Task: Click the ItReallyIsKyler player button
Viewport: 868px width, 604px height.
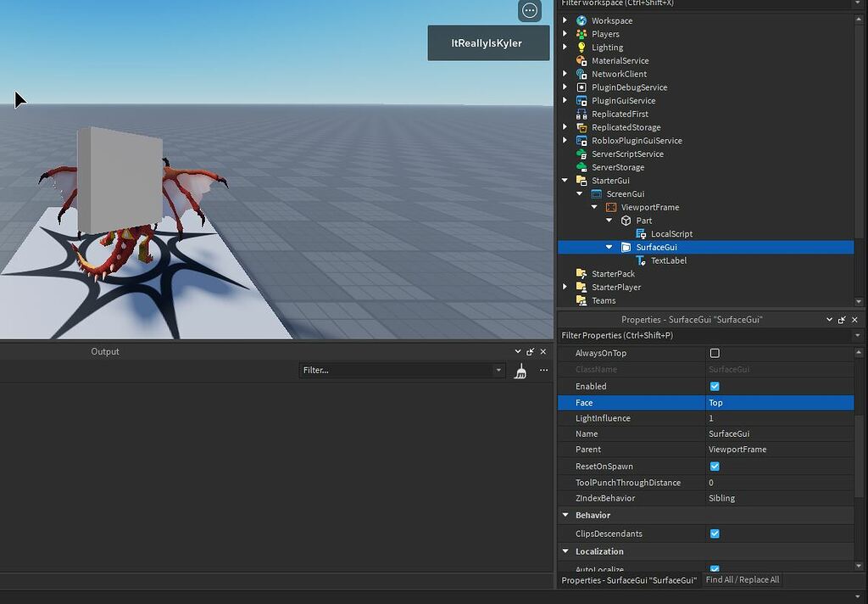Action: click(x=487, y=43)
